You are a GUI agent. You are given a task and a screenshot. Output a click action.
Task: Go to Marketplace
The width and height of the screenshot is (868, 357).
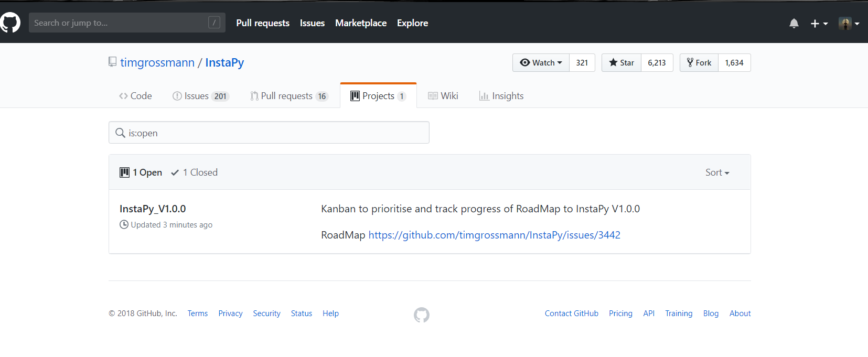pos(361,23)
